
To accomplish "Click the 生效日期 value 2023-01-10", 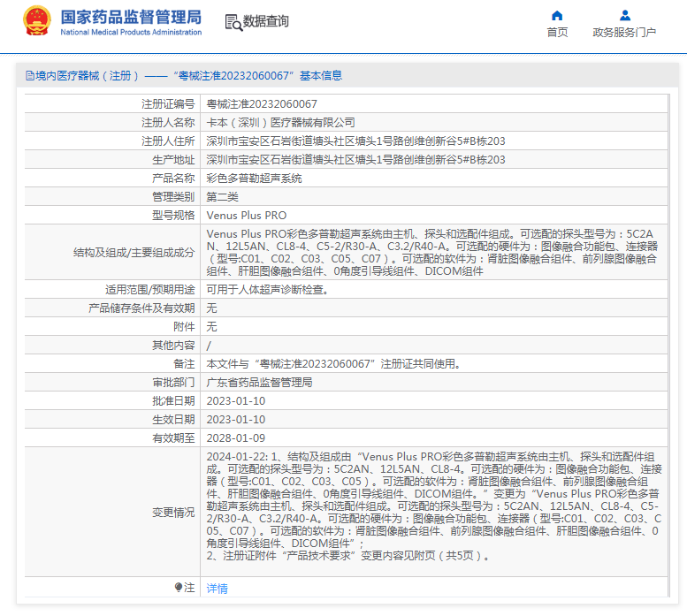I will 236,420.
